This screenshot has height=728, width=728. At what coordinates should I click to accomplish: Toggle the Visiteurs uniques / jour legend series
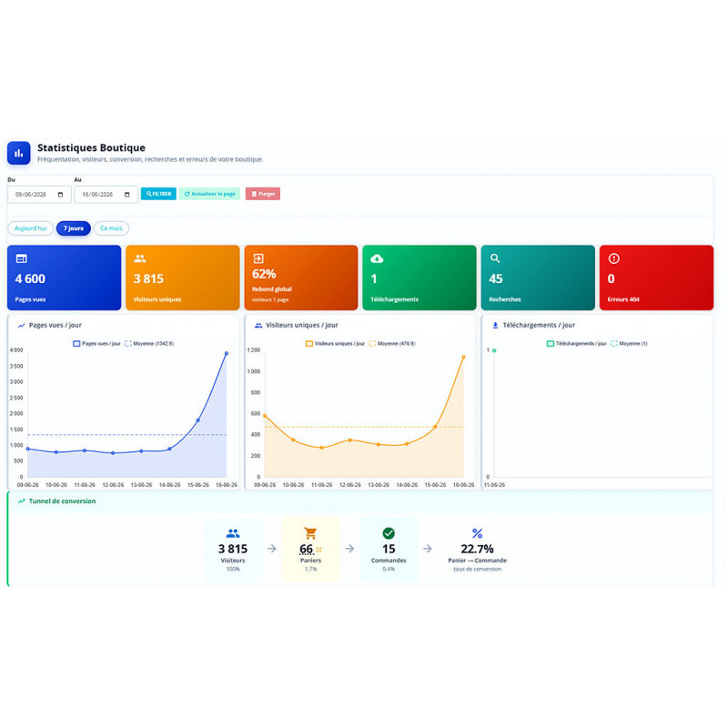[x=335, y=344]
